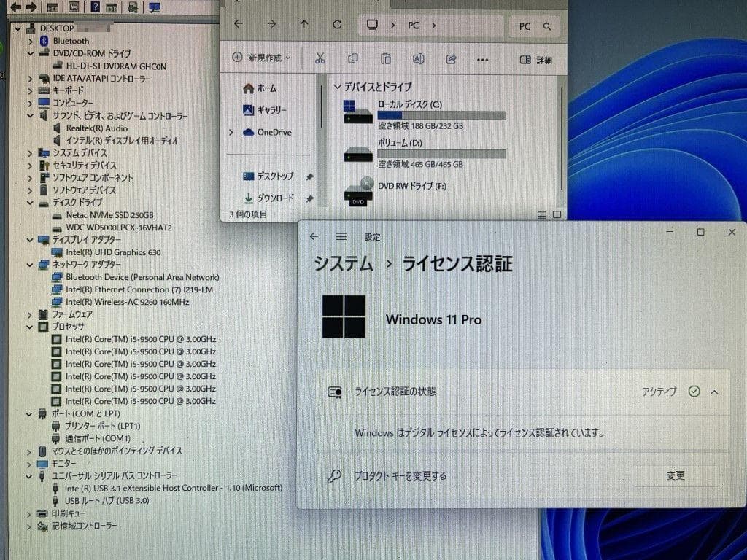The image size is (747, 560).
Task: Click the 変更 button to change product key
Action: pyautogui.click(x=675, y=475)
